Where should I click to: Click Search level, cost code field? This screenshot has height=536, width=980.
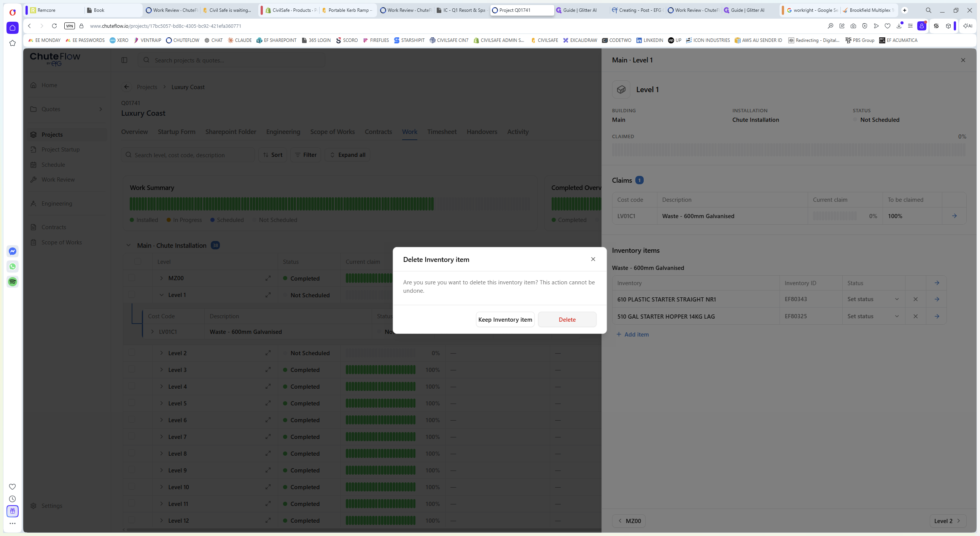pyautogui.click(x=188, y=155)
